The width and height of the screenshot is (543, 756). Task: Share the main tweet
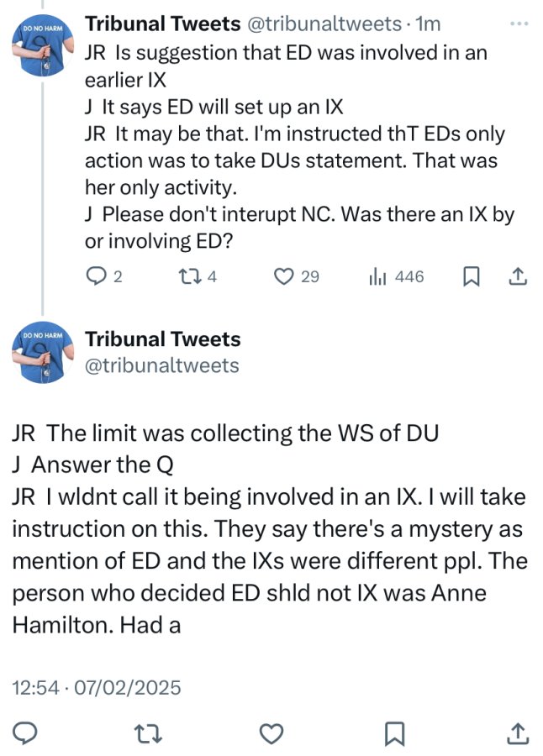(518, 733)
